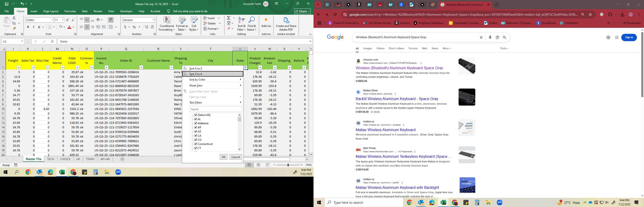Apply Align Right to the cell

[x=92, y=27]
